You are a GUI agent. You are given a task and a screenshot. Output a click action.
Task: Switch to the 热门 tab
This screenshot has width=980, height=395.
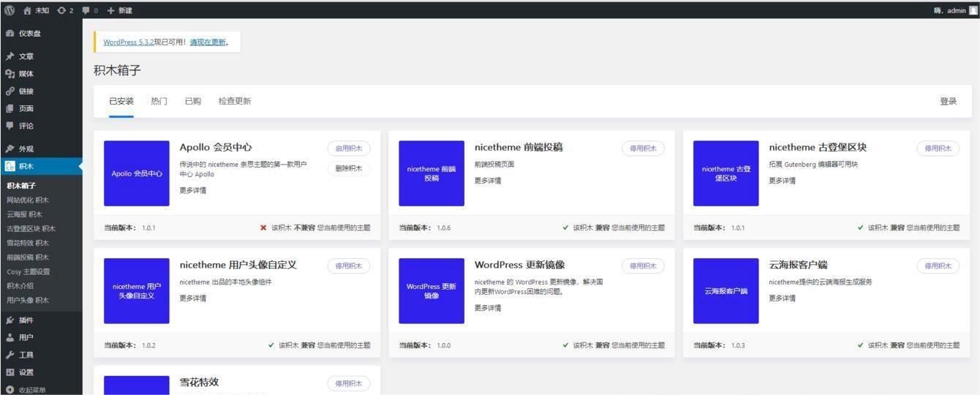(159, 101)
